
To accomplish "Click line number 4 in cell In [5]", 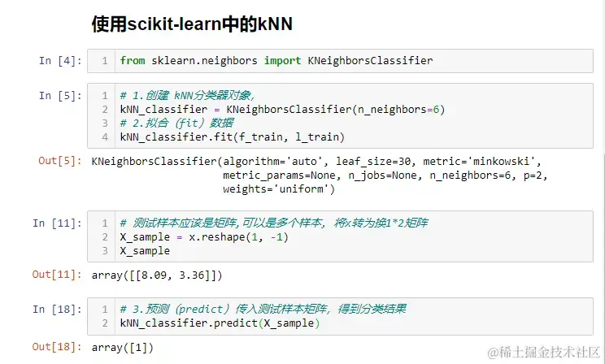I will 105,136.
